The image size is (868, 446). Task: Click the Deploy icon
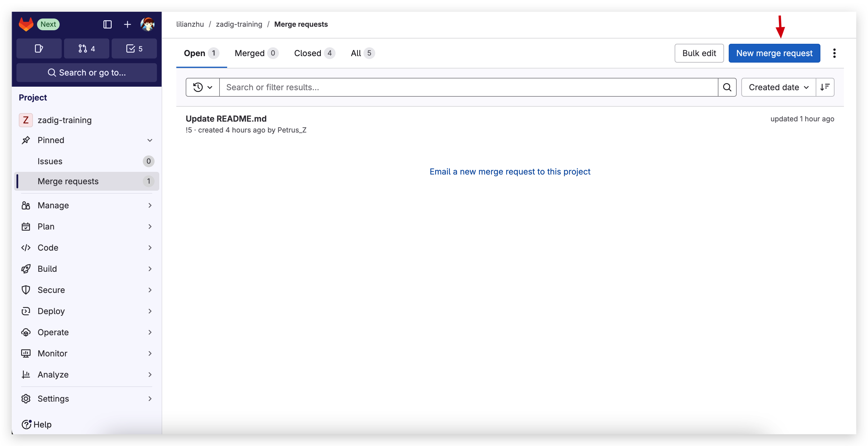click(x=26, y=312)
